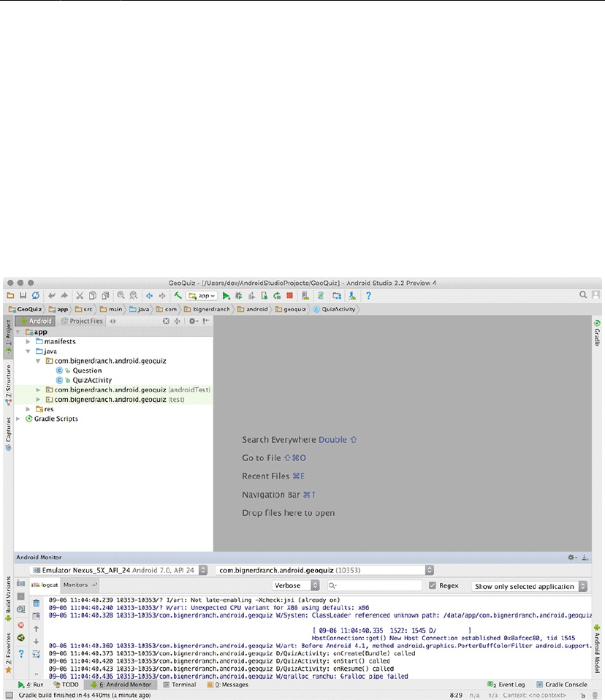Select the logcat tab

click(45, 585)
